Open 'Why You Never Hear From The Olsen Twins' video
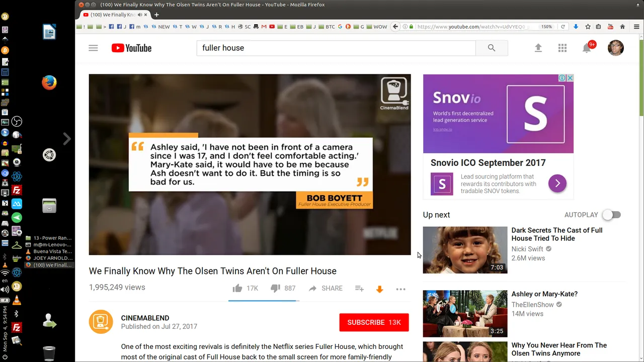The width and height of the screenshot is (644, 362). coord(559,349)
